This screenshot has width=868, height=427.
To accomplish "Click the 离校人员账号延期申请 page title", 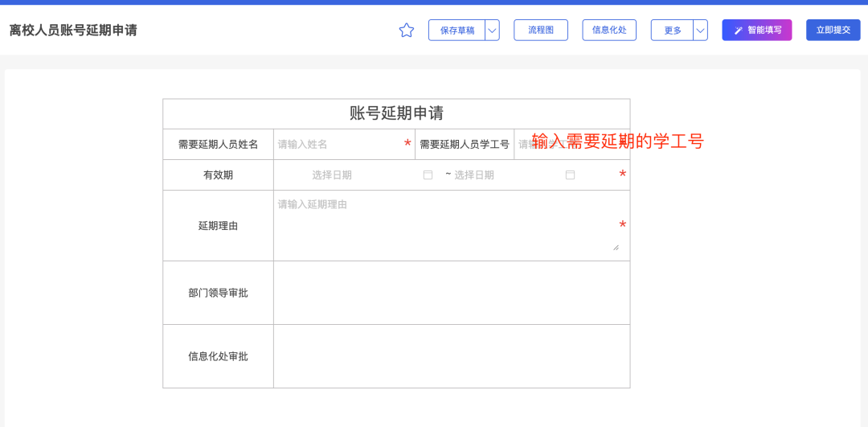I will 73,31.
